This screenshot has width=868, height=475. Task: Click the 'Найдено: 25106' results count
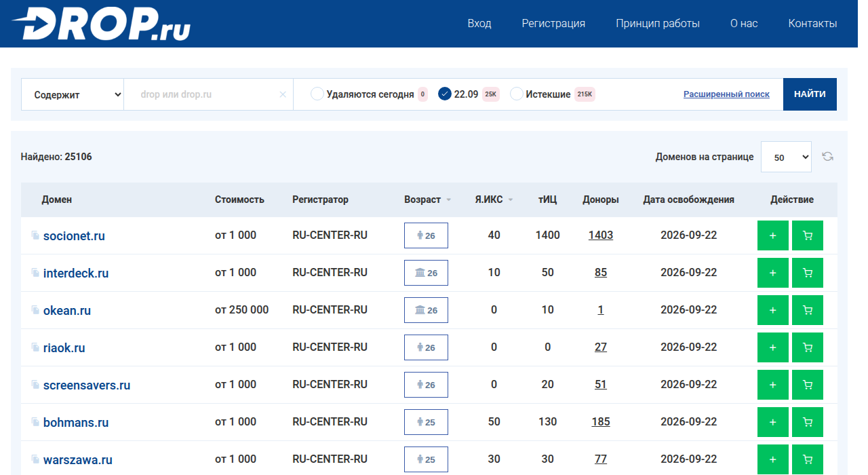pyautogui.click(x=56, y=157)
